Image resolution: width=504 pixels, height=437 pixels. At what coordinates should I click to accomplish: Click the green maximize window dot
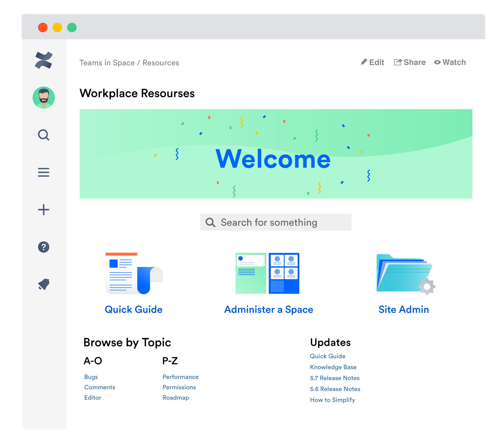[72, 27]
